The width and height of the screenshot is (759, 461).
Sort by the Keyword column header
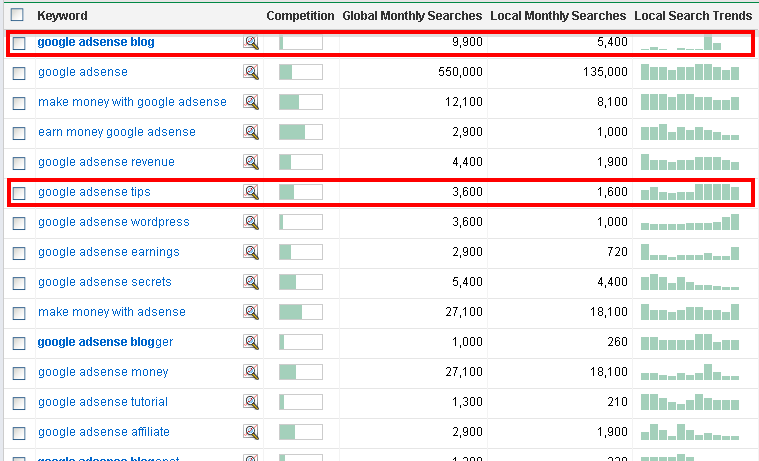tap(62, 16)
